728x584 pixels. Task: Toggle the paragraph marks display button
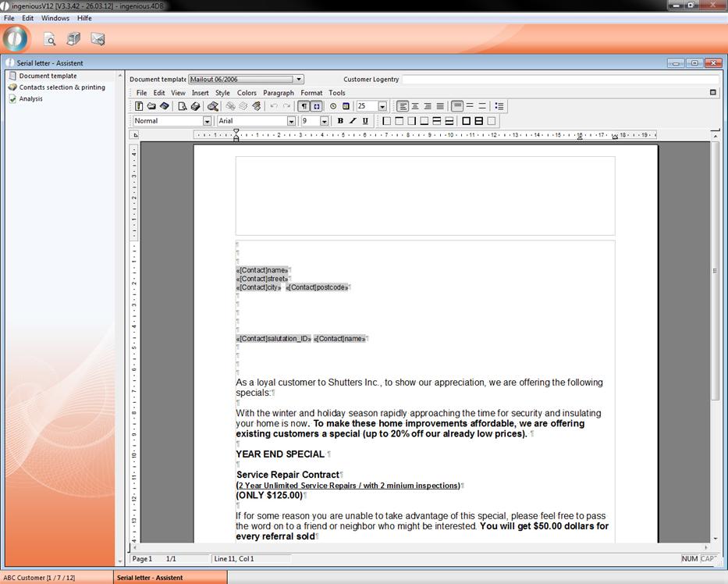click(x=304, y=106)
